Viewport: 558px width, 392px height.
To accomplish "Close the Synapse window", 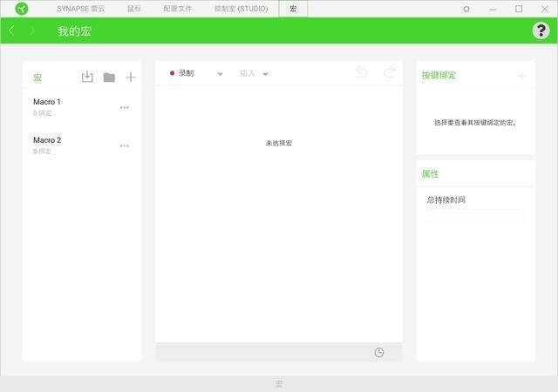I will (x=544, y=9).
